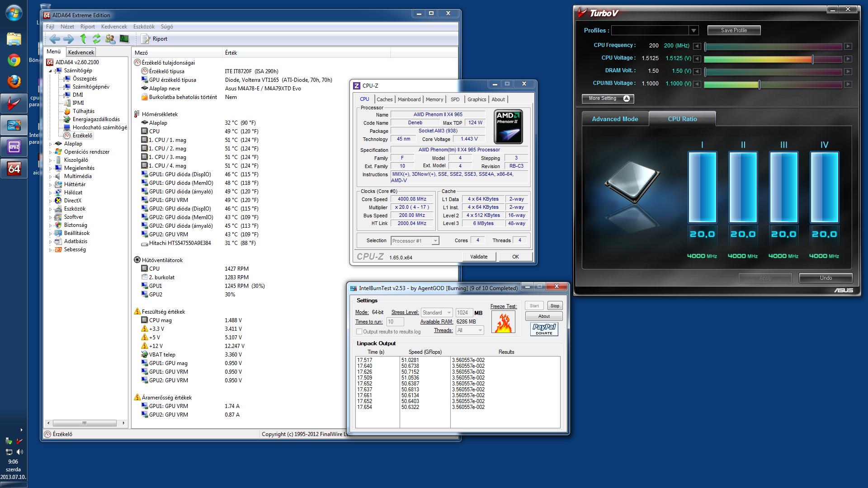Image resolution: width=868 pixels, height=488 pixels.
Task: Adjust the CPU/NB Voltage slider handle
Action: (x=759, y=84)
